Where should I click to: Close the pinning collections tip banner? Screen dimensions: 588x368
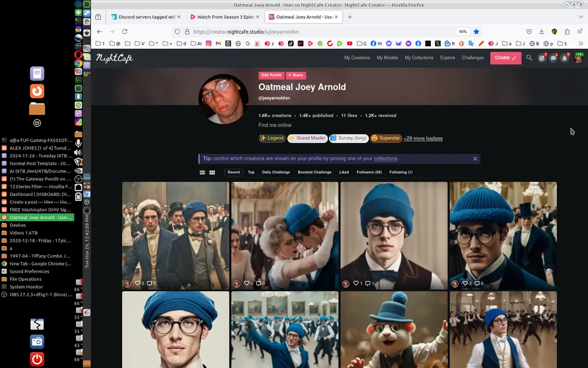click(475, 159)
